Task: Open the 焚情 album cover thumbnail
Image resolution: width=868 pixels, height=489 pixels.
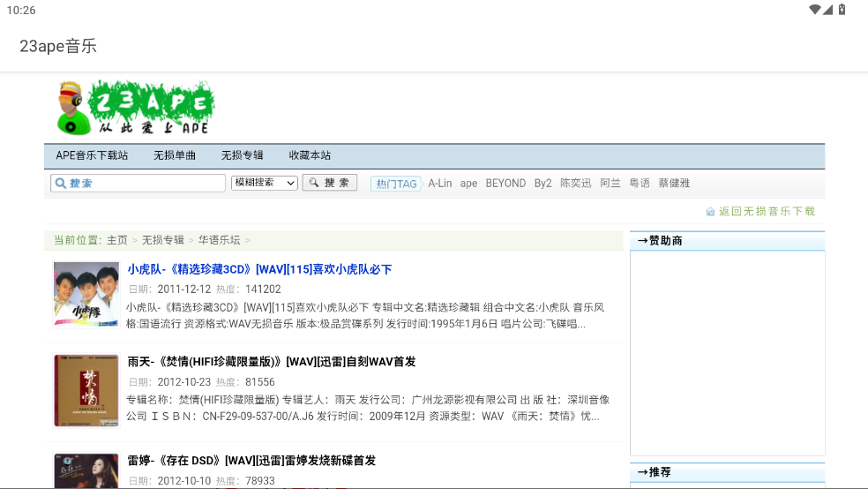Action: point(86,390)
